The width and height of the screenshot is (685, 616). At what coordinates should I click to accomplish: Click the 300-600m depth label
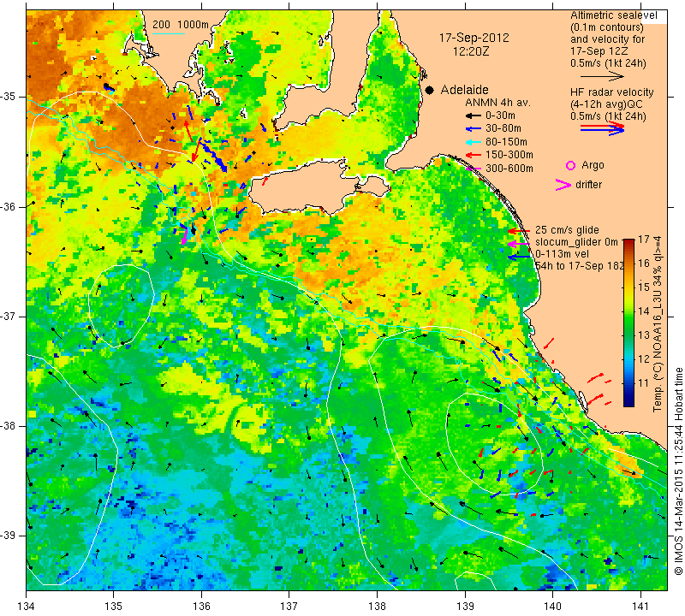tap(509, 169)
